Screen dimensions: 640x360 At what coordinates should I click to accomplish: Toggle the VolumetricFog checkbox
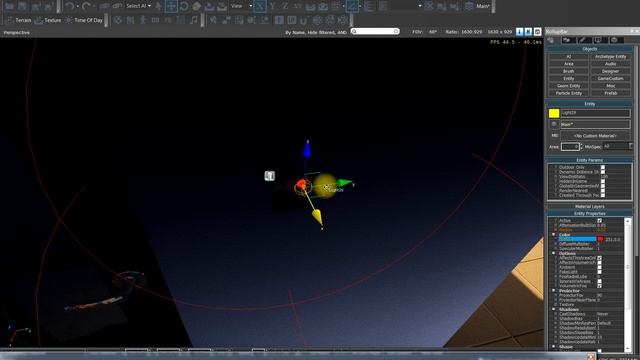click(x=600, y=286)
